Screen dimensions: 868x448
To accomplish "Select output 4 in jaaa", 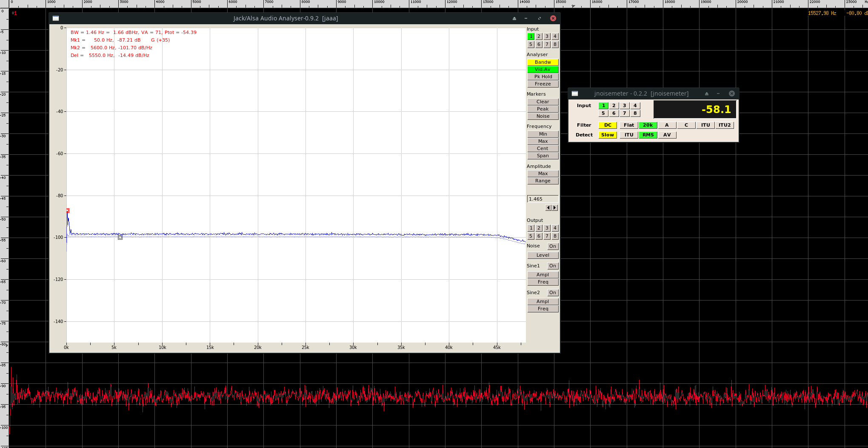I will tap(555, 228).
